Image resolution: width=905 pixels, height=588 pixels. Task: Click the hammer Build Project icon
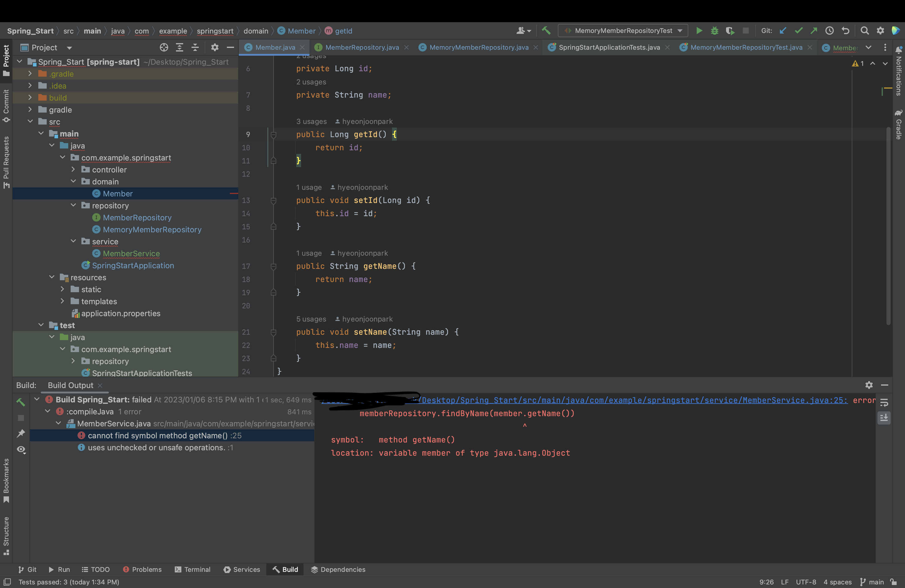click(546, 31)
